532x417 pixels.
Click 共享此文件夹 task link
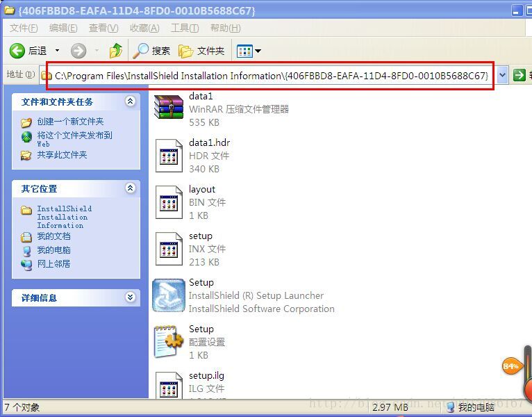62,155
